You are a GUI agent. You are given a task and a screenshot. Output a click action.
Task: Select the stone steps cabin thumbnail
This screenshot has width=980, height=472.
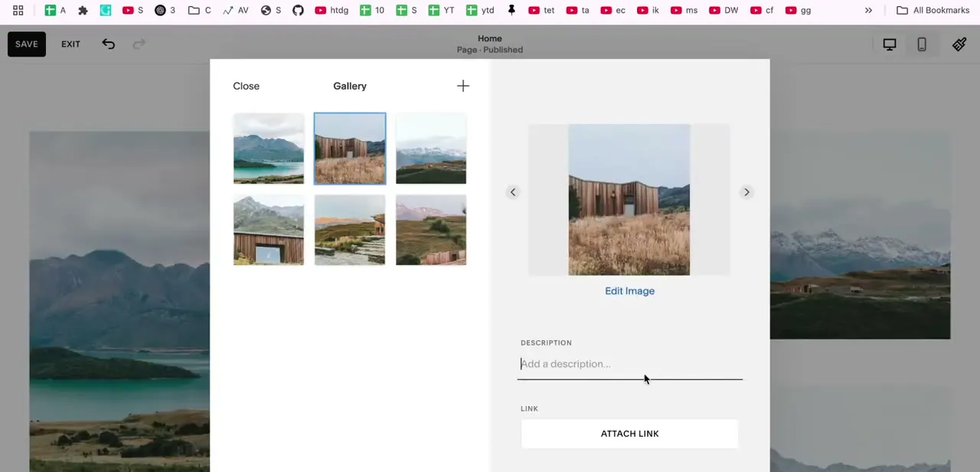point(350,230)
